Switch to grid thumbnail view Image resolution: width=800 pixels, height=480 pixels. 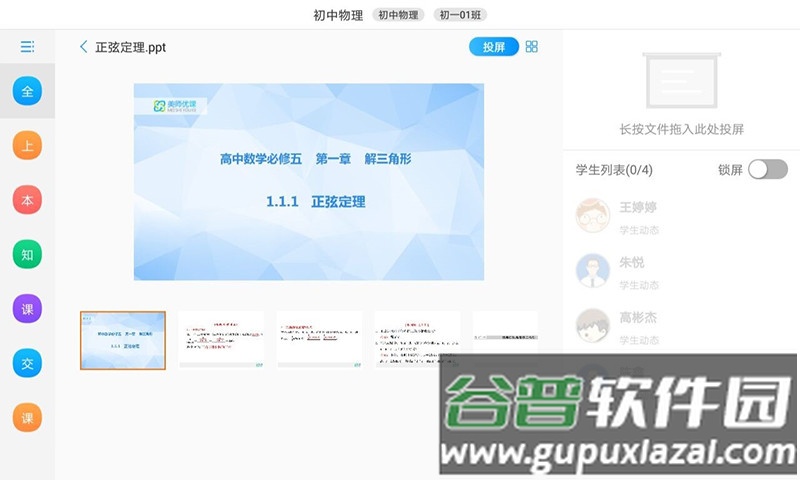click(x=532, y=47)
